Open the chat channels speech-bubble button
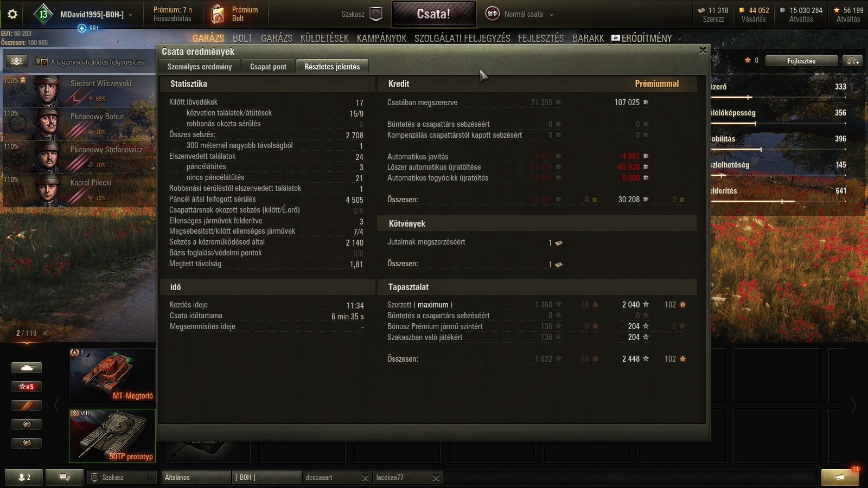 (x=65, y=477)
